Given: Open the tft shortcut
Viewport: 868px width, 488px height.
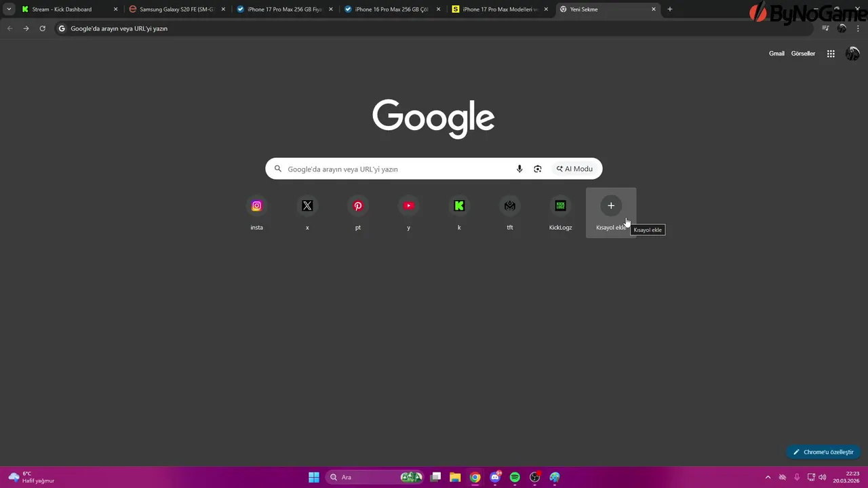Looking at the screenshot, I should click(x=510, y=213).
